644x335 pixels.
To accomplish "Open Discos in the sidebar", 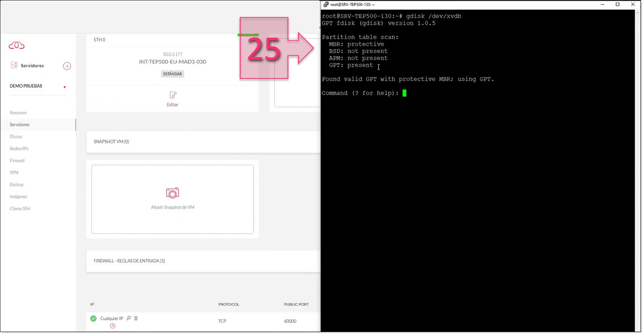I will pyautogui.click(x=16, y=137).
